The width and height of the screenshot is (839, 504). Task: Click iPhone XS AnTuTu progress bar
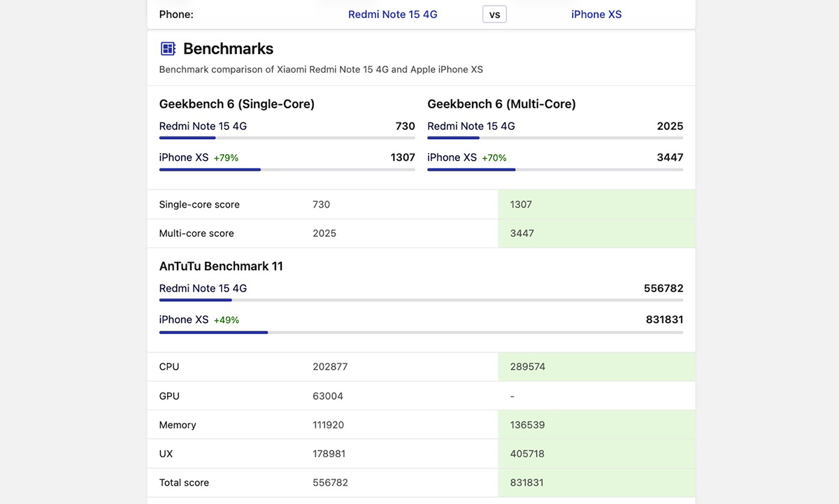(421, 332)
